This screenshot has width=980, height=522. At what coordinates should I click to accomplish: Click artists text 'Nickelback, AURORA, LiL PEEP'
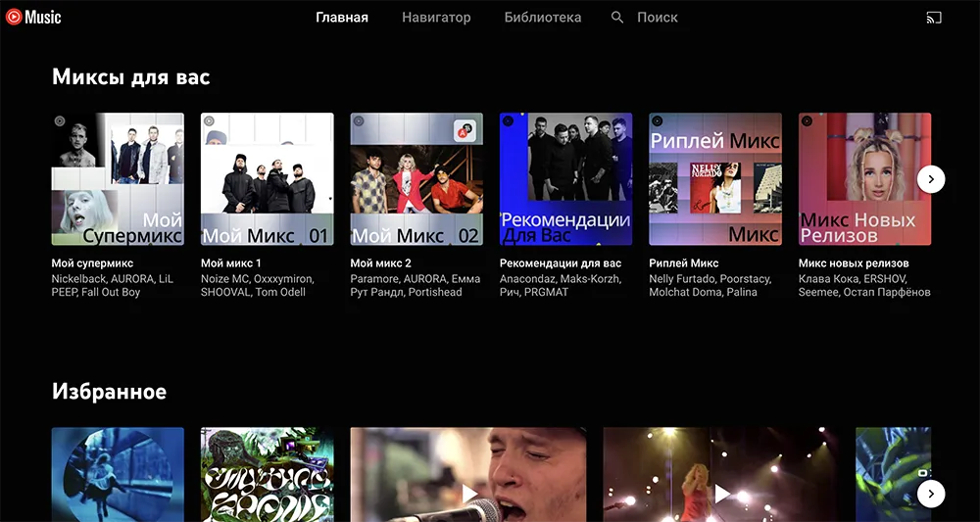111,285
